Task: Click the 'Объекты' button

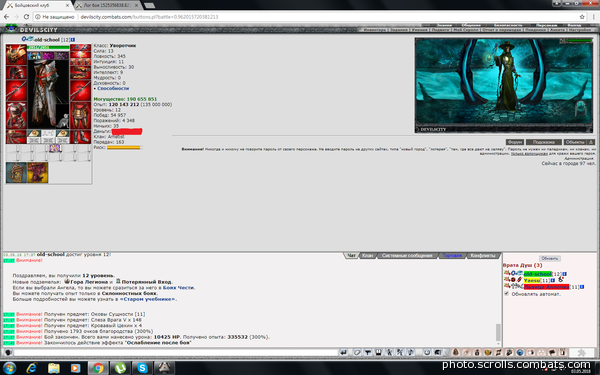Action: point(574,142)
